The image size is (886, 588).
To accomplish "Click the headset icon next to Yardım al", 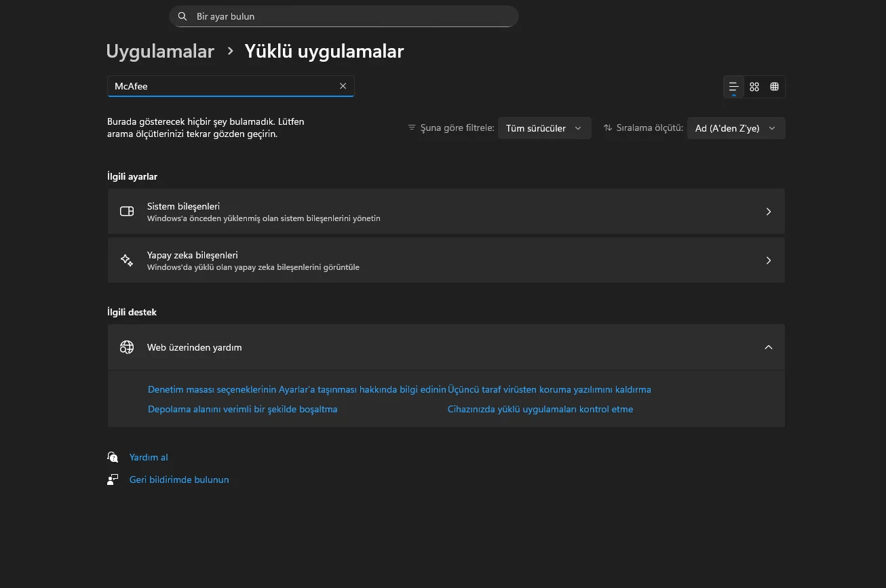I will click(x=113, y=456).
